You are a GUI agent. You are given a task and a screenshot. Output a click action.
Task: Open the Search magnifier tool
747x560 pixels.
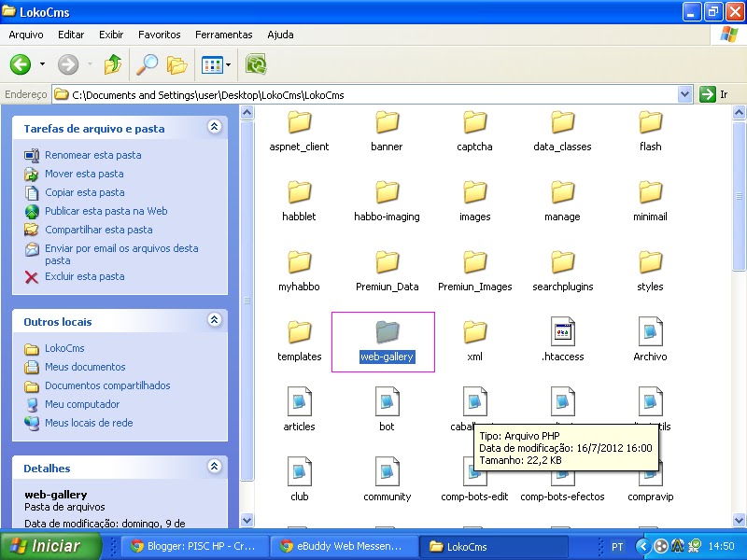pos(147,64)
